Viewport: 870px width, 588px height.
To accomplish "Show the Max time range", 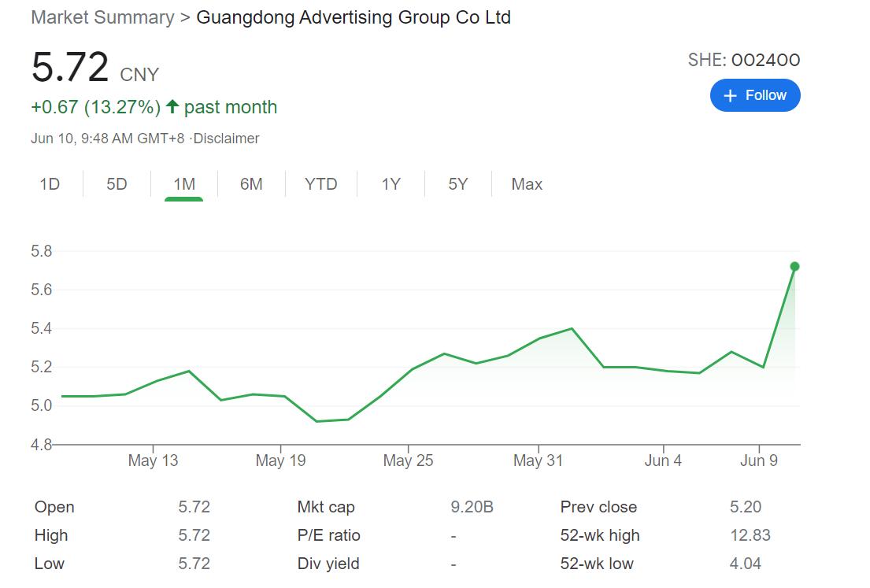I will [x=527, y=184].
